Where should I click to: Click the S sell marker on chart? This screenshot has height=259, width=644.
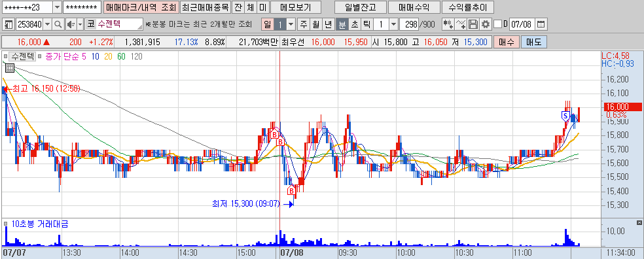tap(565, 116)
